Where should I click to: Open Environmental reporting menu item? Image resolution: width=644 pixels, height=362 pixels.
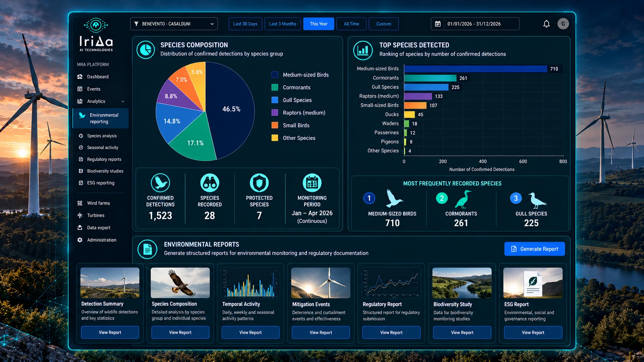(101, 118)
